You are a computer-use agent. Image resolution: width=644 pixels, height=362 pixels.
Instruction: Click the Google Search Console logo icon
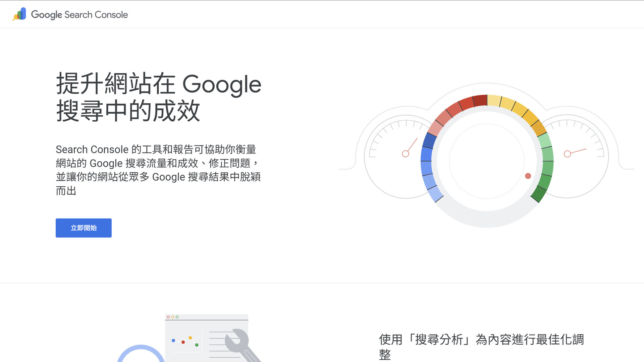[19, 14]
